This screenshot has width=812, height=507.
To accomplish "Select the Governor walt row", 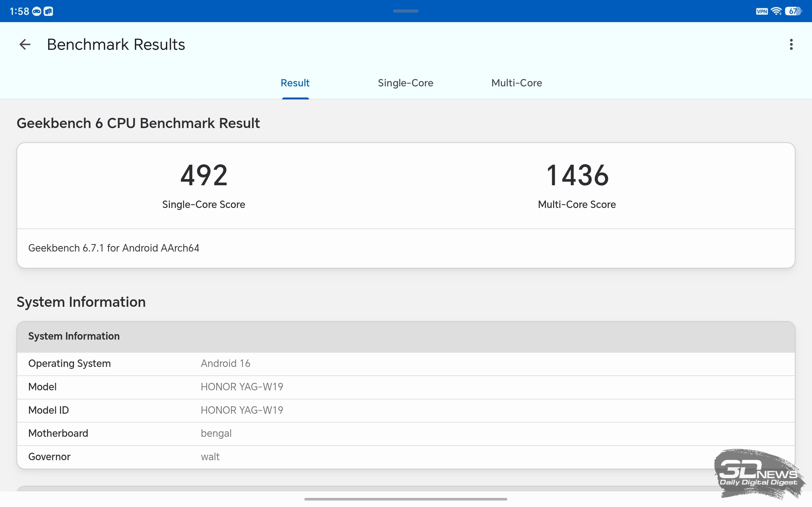I will pos(406,457).
